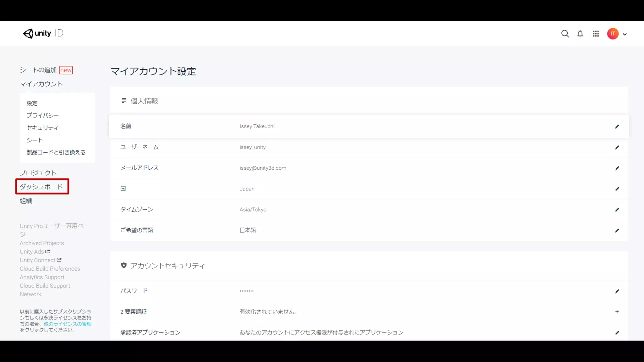The height and width of the screenshot is (362, 644).
Task: Select セキュリティ in the sidebar
Action: pyautogui.click(x=42, y=128)
